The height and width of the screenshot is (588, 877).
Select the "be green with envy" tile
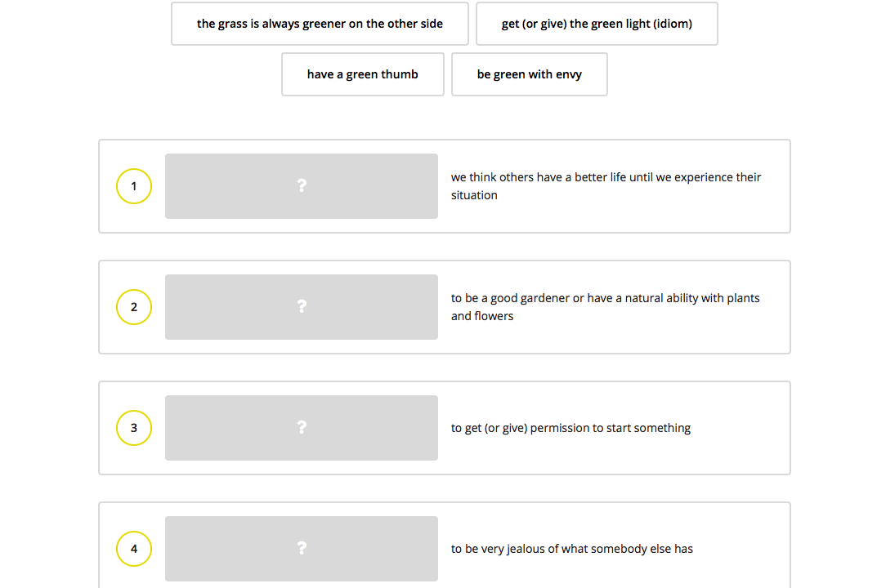click(x=530, y=74)
